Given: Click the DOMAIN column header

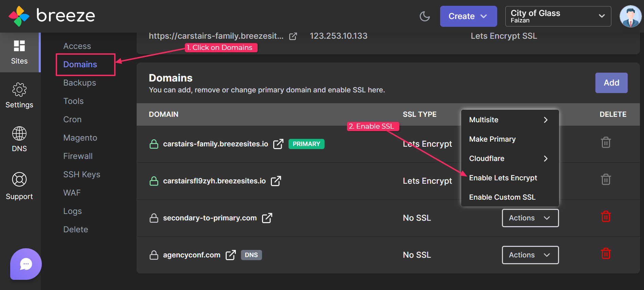Looking at the screenshot, I should [x=163, y=114].
